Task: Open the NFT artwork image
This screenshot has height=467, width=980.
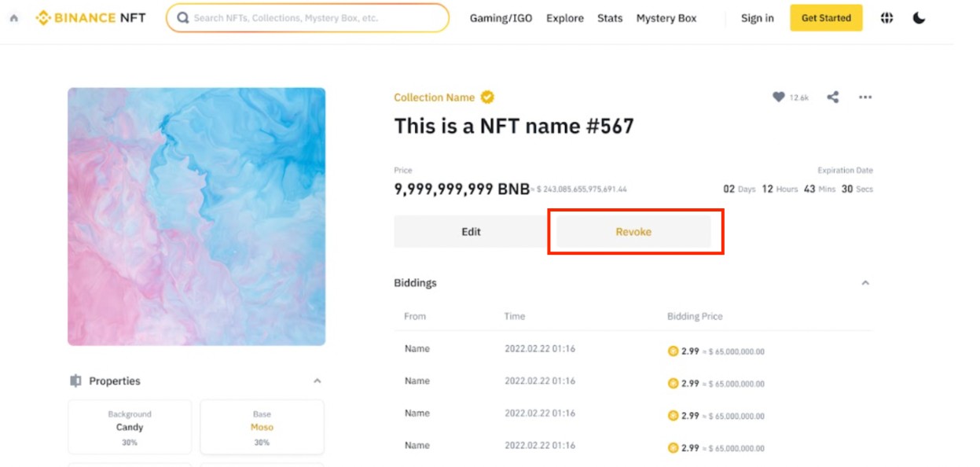Action: point(196,216)
